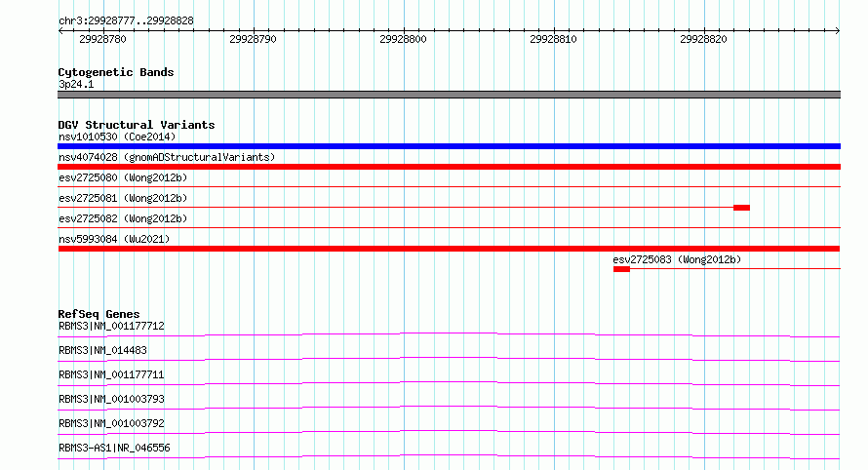The width and height of the screenshot is (868, 470).
Task: Click the 29928790 ruler position label
Action: coord(253,39)
